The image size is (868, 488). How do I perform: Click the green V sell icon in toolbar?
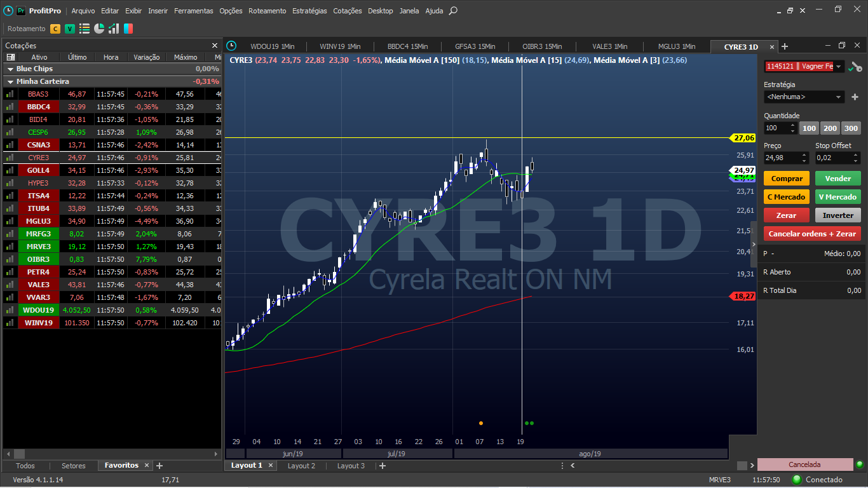[x=70, y=29]
